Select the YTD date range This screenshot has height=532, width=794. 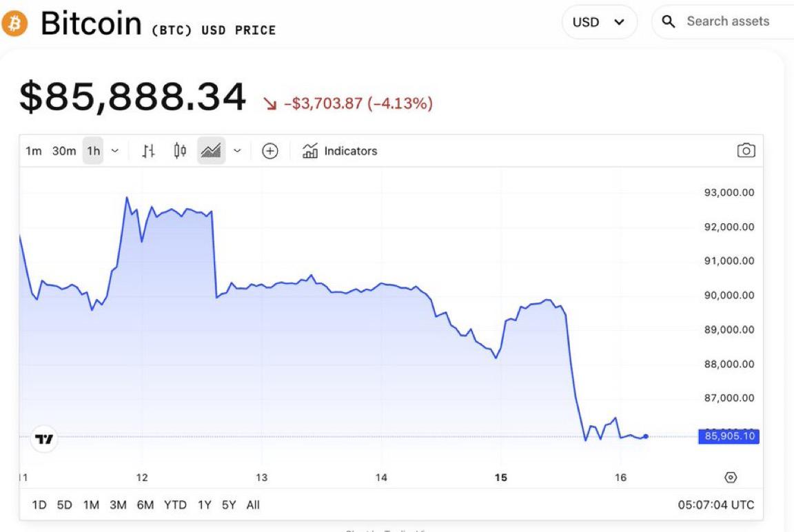click(175, 505)
